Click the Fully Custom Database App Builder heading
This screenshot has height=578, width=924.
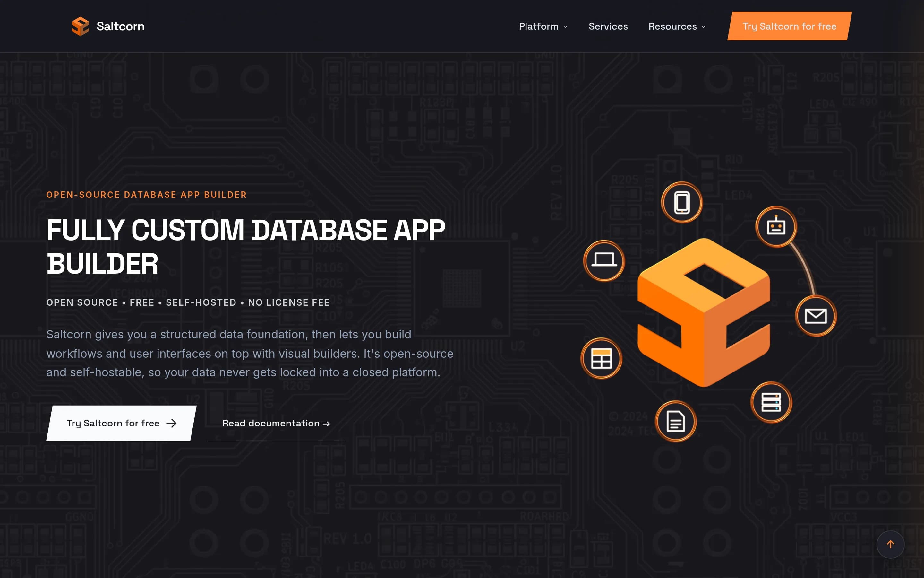[x=245, y=246]
